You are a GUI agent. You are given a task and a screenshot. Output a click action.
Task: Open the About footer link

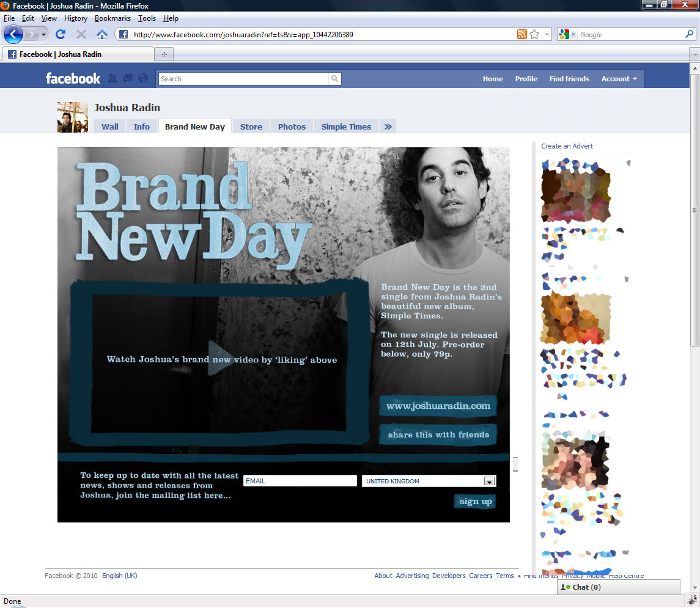pyautogui.click(x=383, y=576)
